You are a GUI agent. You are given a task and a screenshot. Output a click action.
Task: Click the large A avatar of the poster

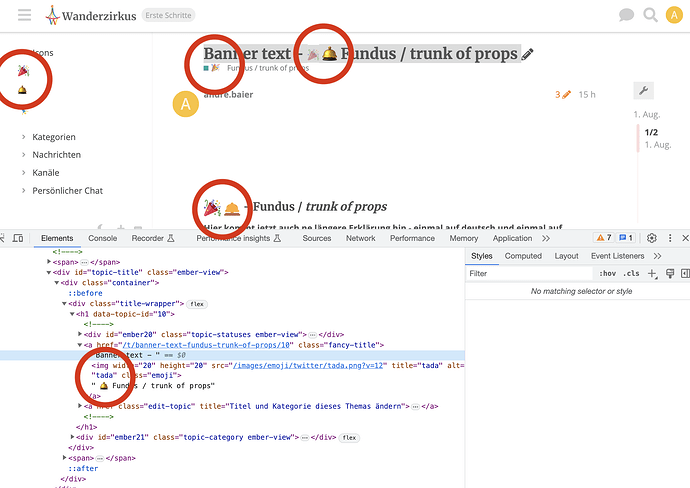click(186, 104)
